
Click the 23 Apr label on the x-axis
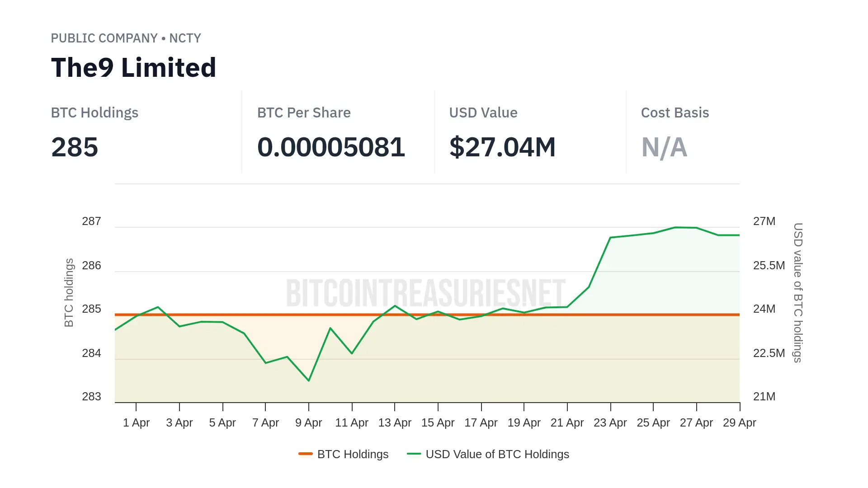click(x=610, y=422)
